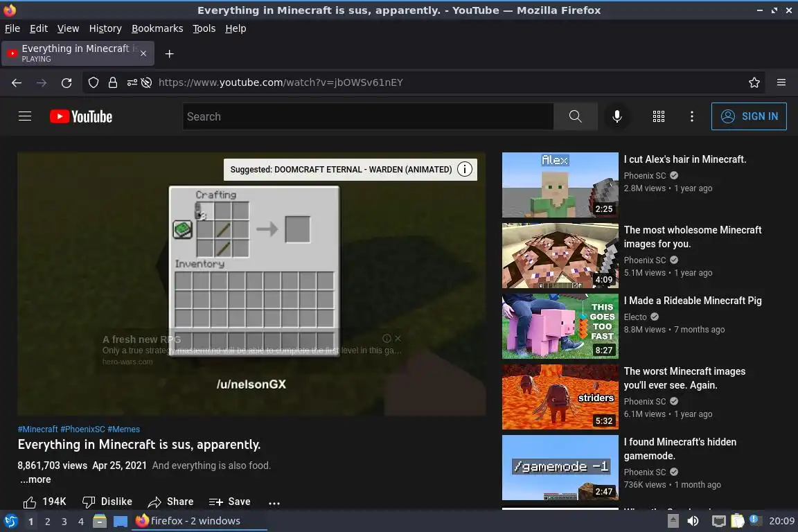This screenshot has height=532, width=798.
Task: Focus the YouTube Search input field
Action: pyautogui.click(x=368, y=116)
